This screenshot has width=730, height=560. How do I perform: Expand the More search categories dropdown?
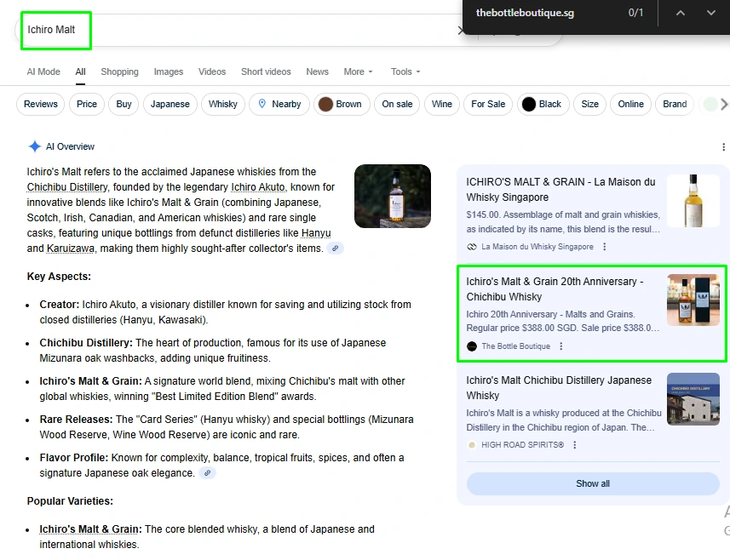point(358,72)
